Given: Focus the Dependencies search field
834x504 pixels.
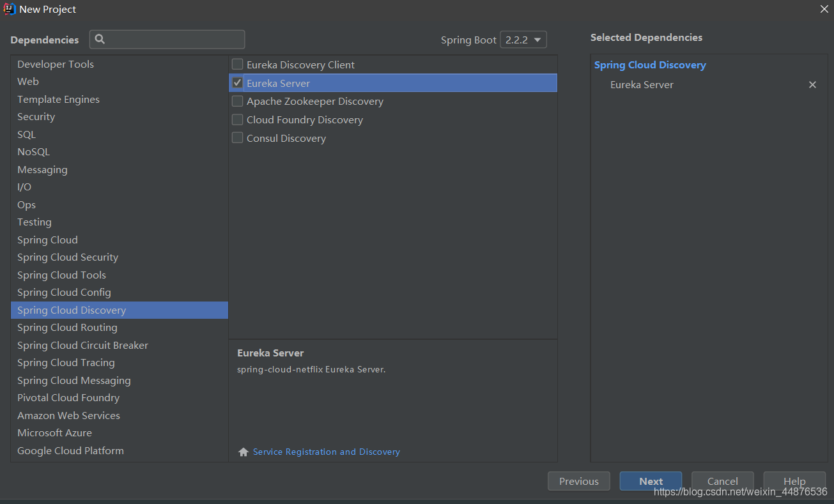Looking at the screenshot, I should point(167,39).
